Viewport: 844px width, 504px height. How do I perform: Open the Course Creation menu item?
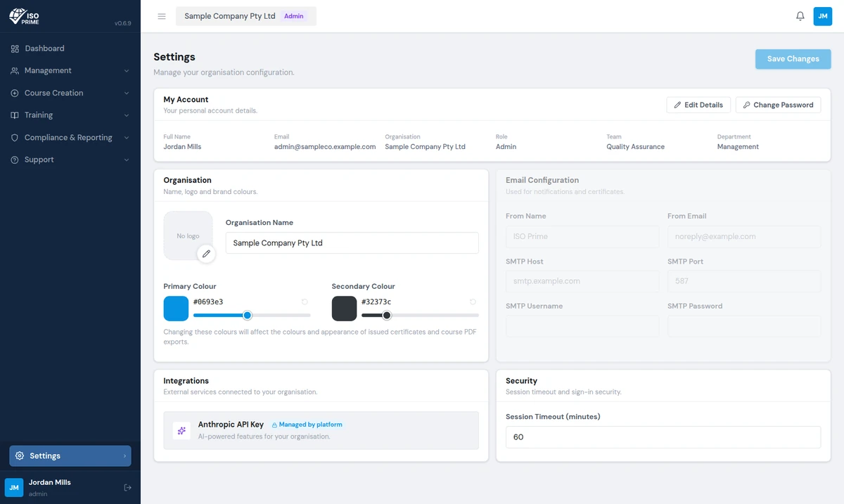(x=70, y=93)
